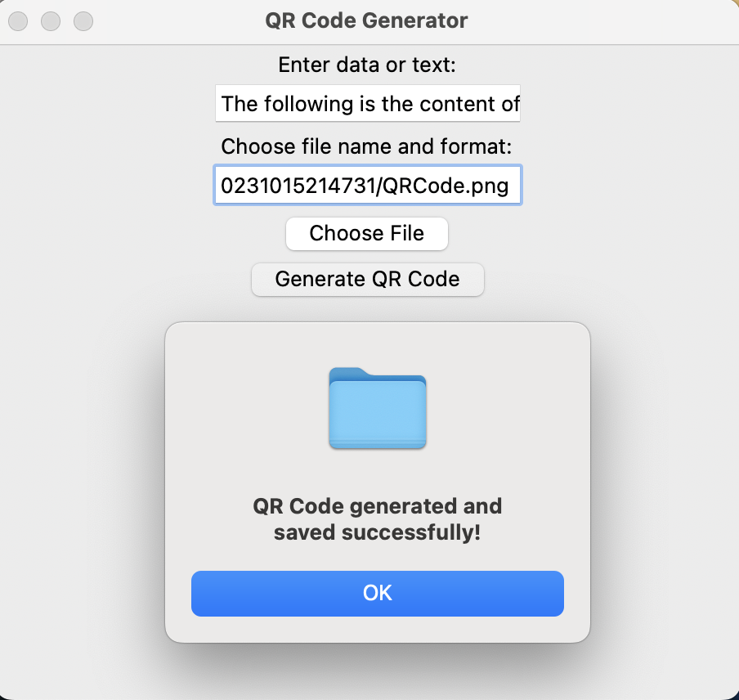Screen dimensions: 739x700
Task: Click the 'Choose file name and format:' label
Action: coord(367,147)
